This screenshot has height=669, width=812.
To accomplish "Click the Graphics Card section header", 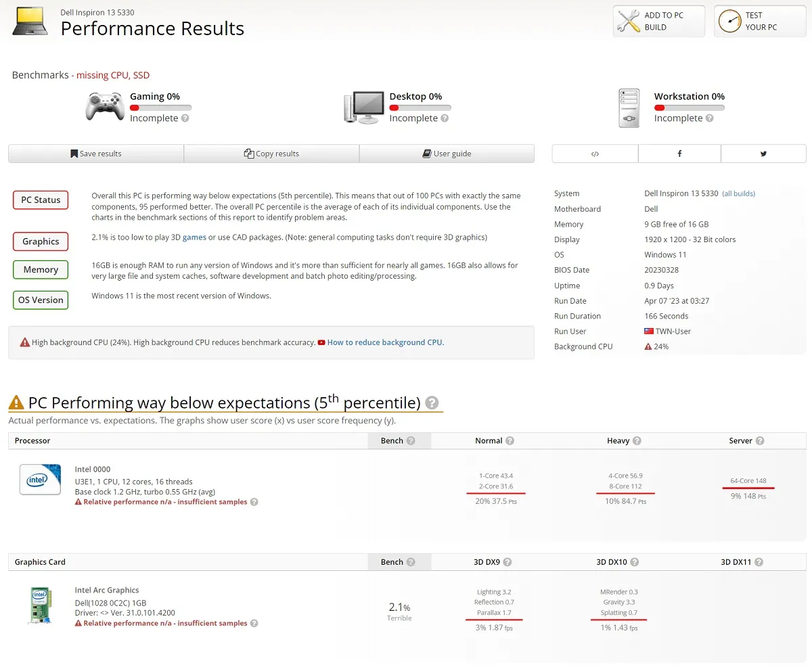I will click(x=40, y=562).
